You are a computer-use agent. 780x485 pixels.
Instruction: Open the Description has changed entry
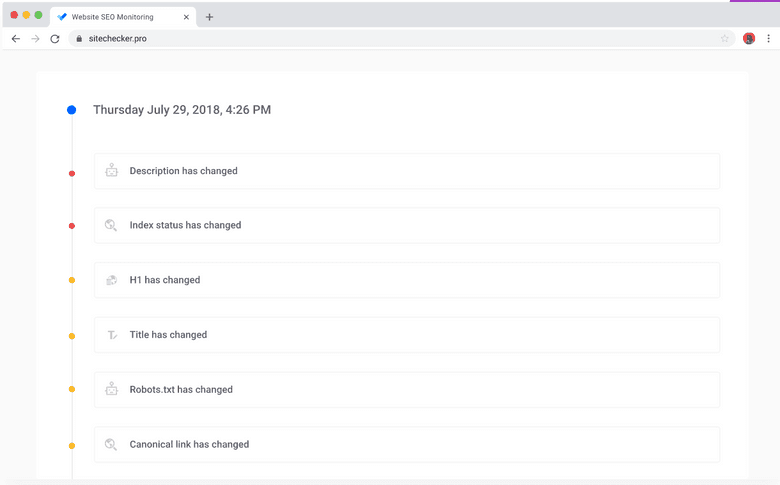tap(406, 171)
